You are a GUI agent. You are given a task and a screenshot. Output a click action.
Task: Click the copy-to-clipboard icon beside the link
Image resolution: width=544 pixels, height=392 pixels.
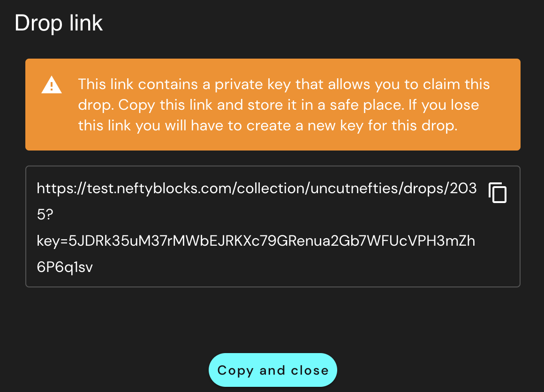pyautogui.click(x=498, y=193)
